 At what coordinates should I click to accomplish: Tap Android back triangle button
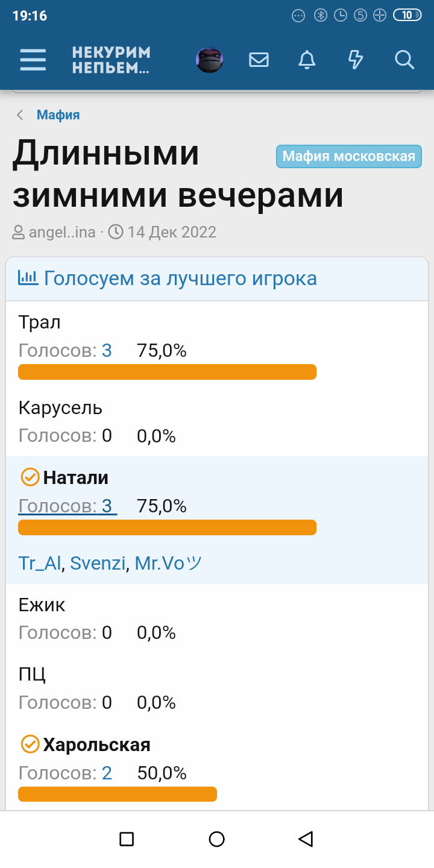tap(306, 838)
